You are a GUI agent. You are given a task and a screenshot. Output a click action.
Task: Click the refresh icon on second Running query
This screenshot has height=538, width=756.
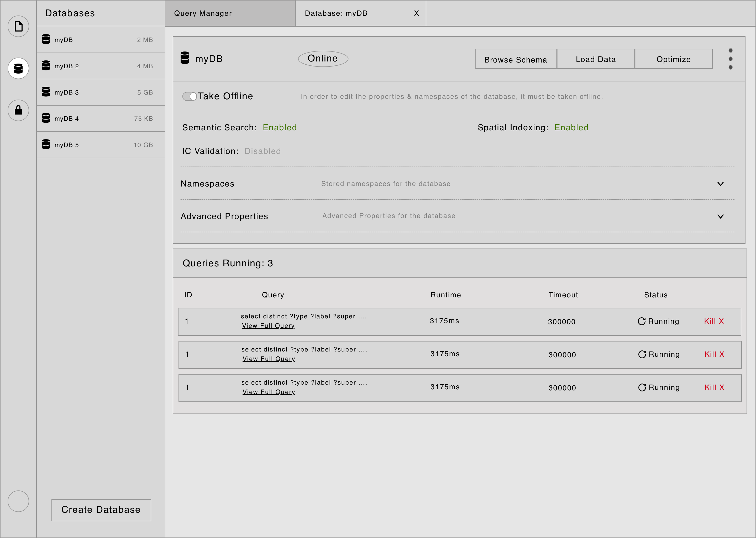[x=642, y=354]
